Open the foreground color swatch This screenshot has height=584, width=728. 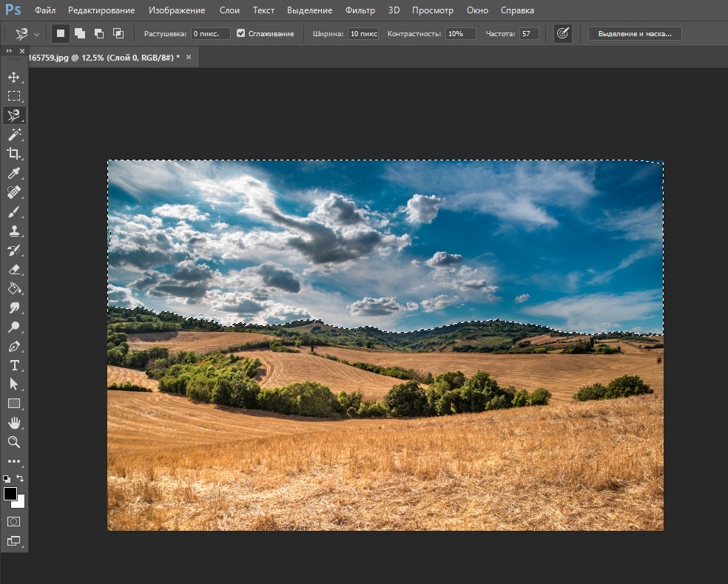point(10,494)
